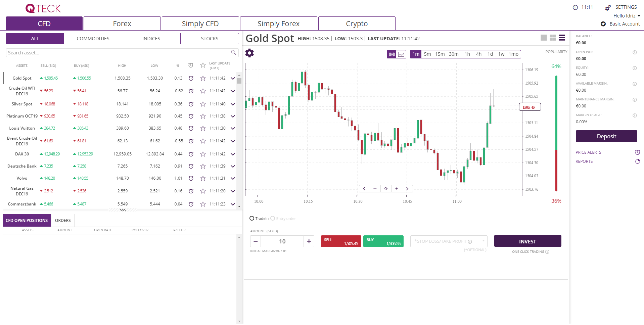Screen dimensions: 644x325
Task: Switch to Forex tab
Action: click(x=122, y=24)
